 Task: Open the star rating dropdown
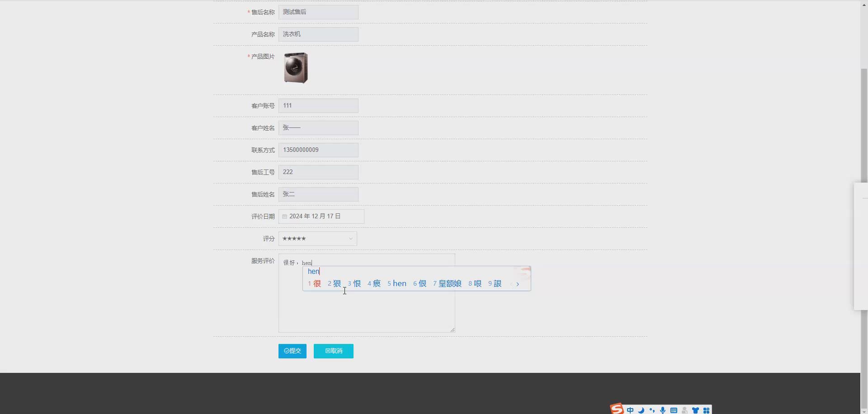pos(317,239)
